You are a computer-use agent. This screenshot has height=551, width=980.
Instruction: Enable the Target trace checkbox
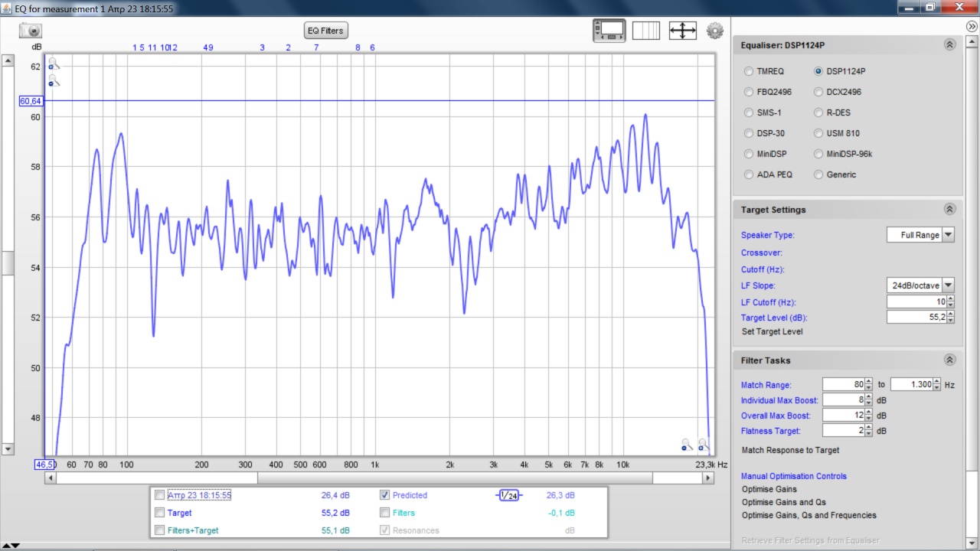point(159,513)
